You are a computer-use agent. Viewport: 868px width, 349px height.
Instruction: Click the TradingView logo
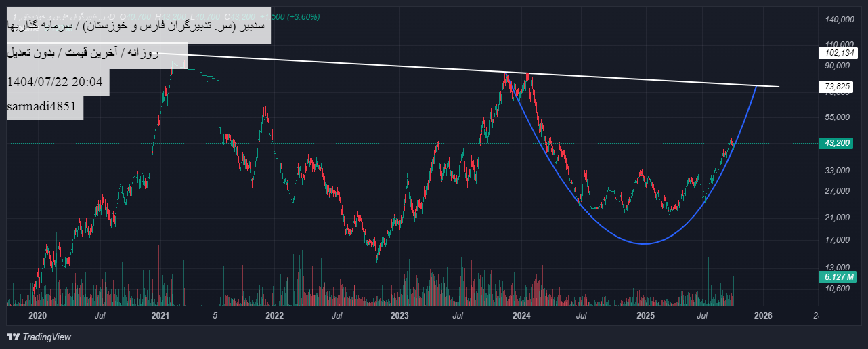pos(39,337)
